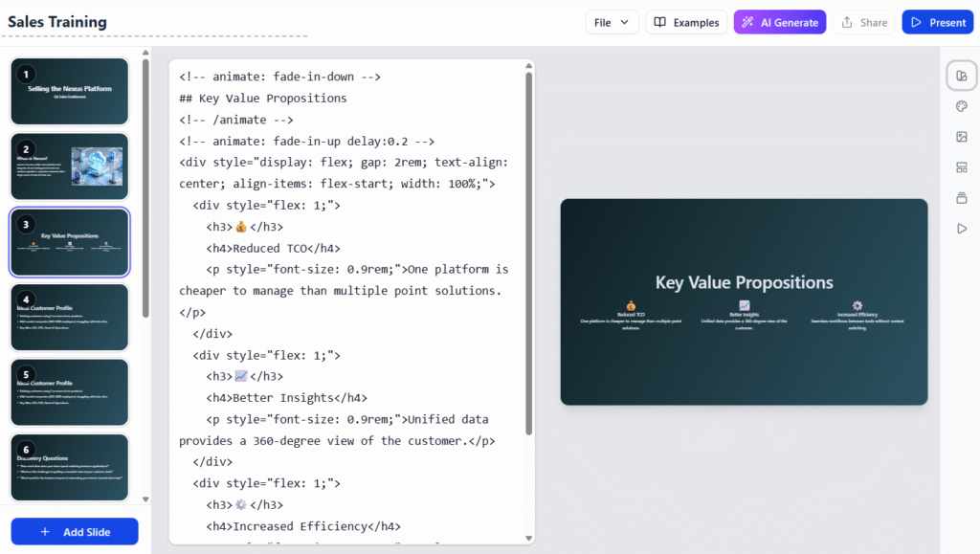The image size is (980, 554).
Task: Click the AI Generate button
Action: pos(779,22)
